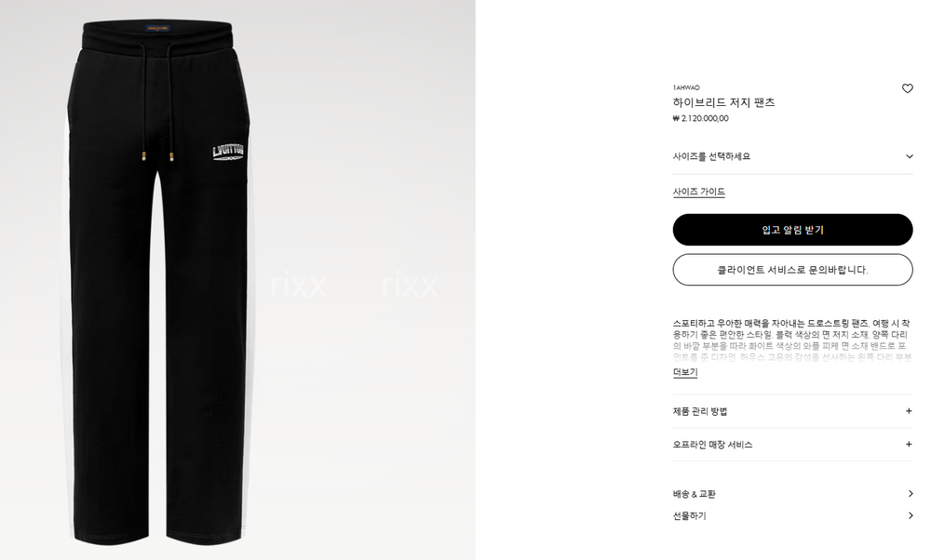Click the product code 1AHWAO
Viewport: 931px width, 560px height.
click(x=686, y=87)
